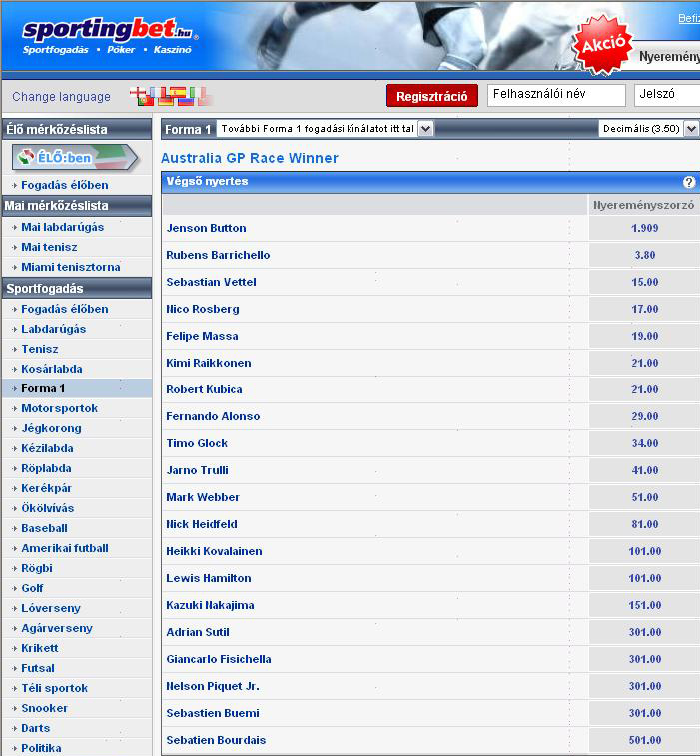
Task: Click the Lewis Hamilton driver name
Action: [209, 578]
